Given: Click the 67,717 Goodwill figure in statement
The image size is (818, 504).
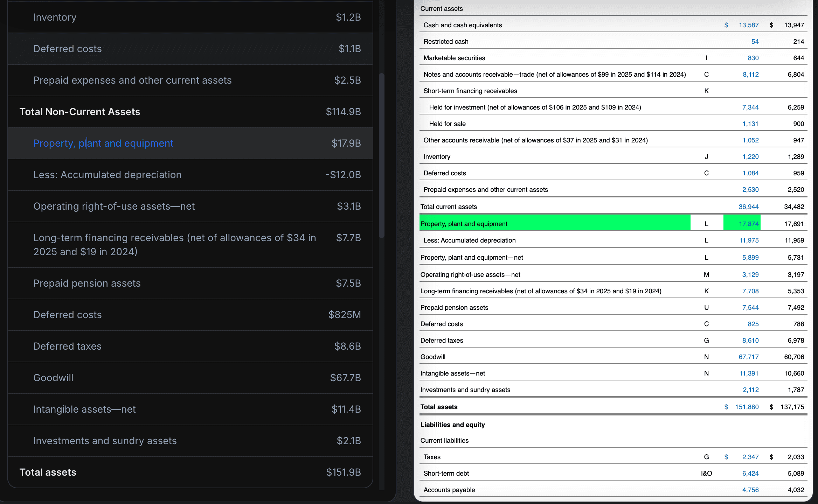Looking at the screenshot, I should (x=749, y=357).
